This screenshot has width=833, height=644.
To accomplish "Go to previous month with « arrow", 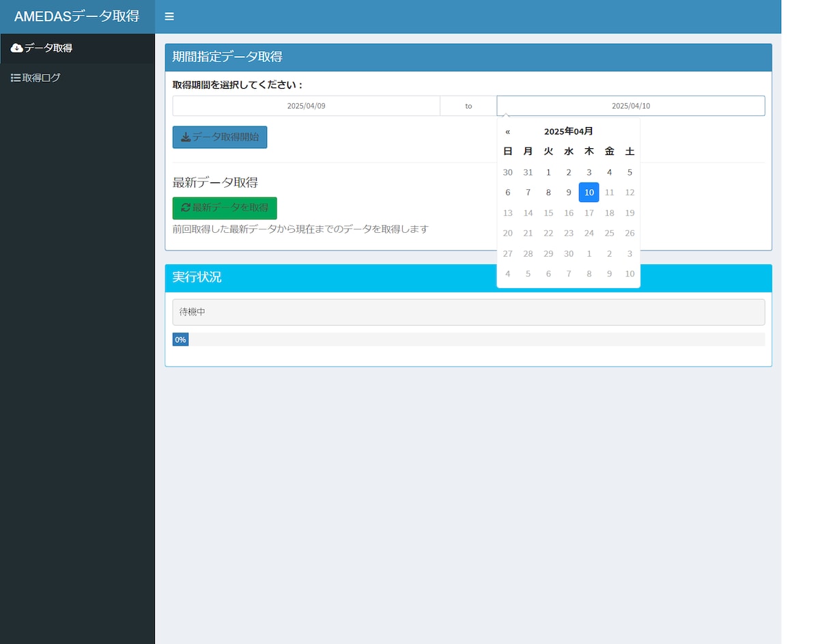I will [x=507, y=131].
